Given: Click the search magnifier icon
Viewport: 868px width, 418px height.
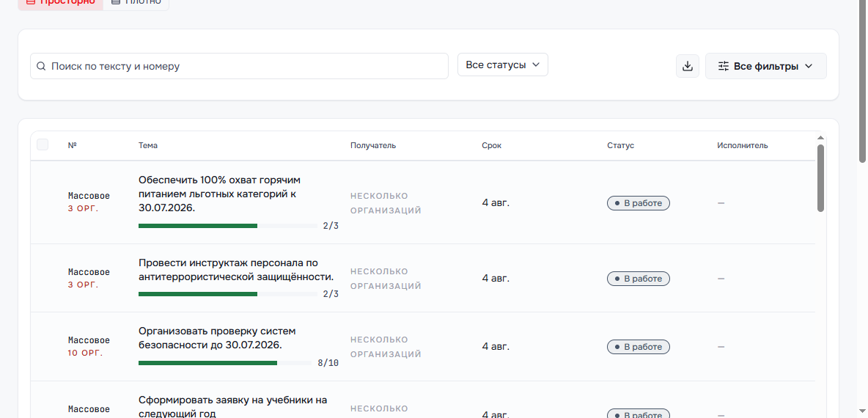Looking at the screenshot, I should (41, 66).
